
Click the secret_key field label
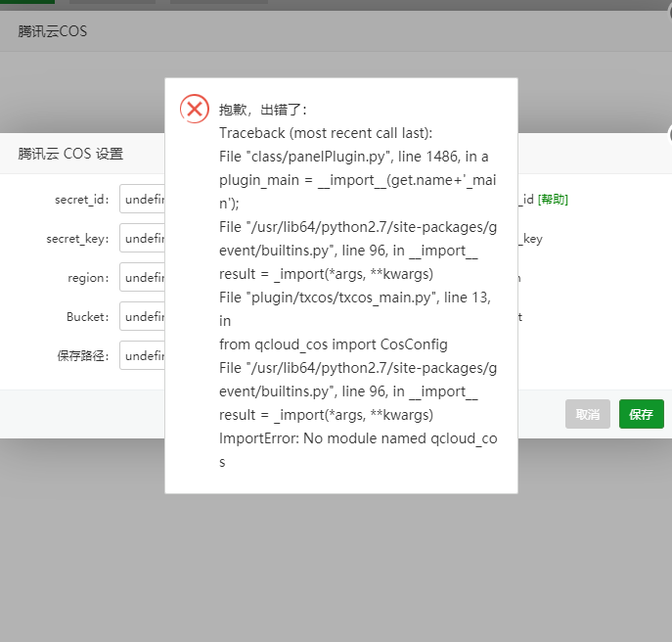[77, 239]
